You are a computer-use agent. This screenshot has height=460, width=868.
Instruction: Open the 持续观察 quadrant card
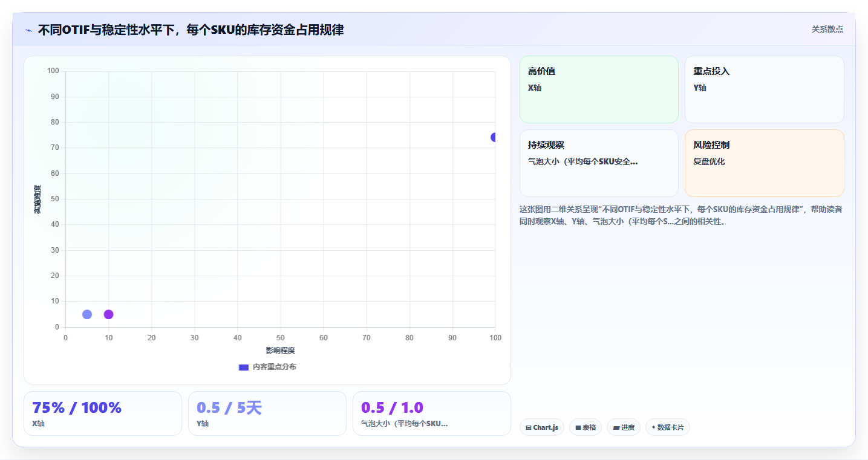pyautogui.click(x=599, y=163)
